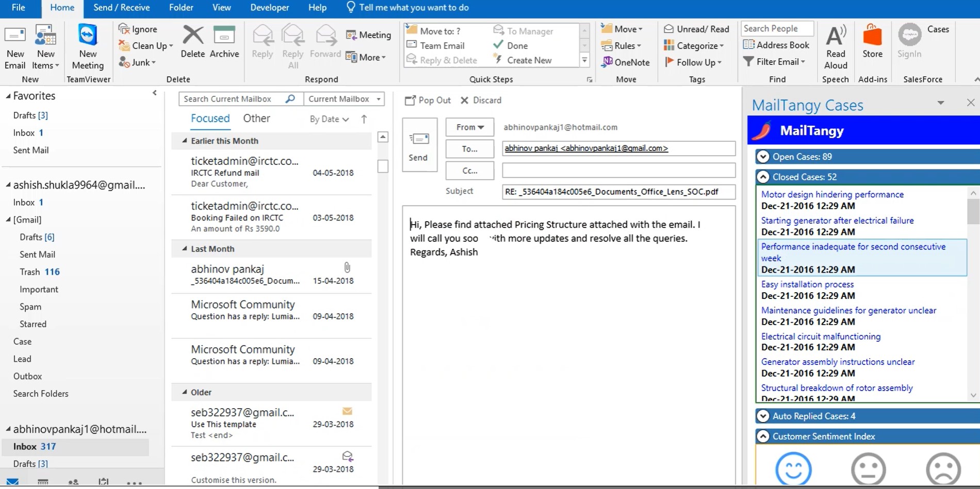Screen dimensions: 980x489
Task: Open the Address Book
Action: pyautogui.click(x=776, y=45)
